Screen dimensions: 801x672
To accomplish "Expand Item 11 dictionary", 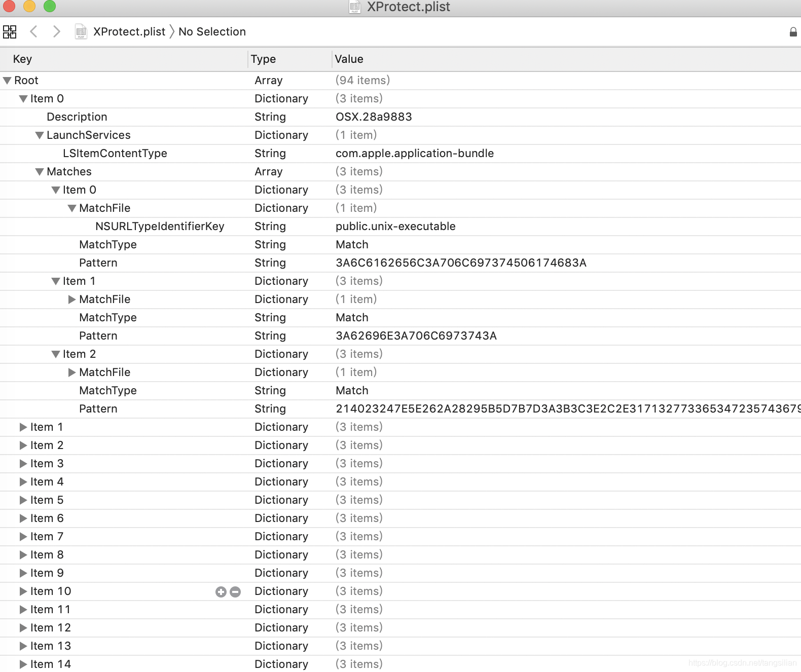I will click(23, 610).
